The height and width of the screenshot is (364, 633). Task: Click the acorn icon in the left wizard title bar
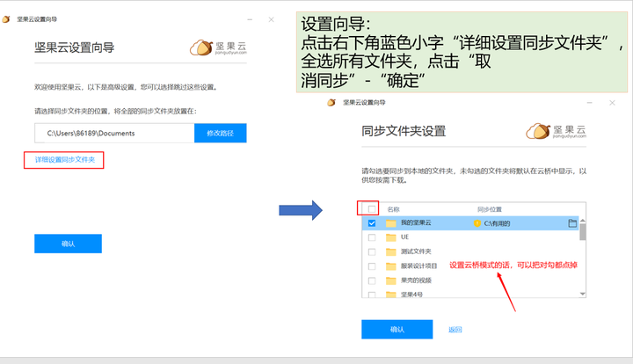click(5, 19)
